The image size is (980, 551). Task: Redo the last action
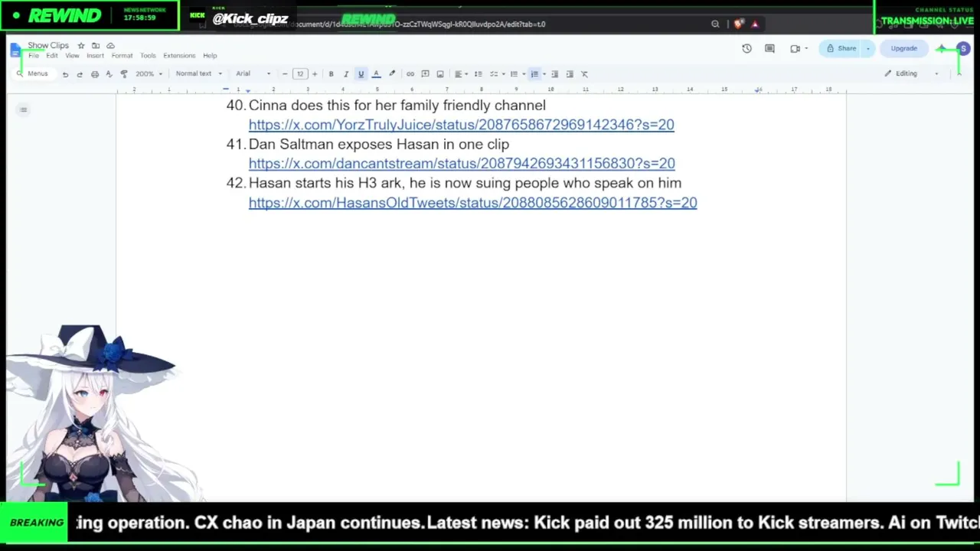(x=80, y=74)
